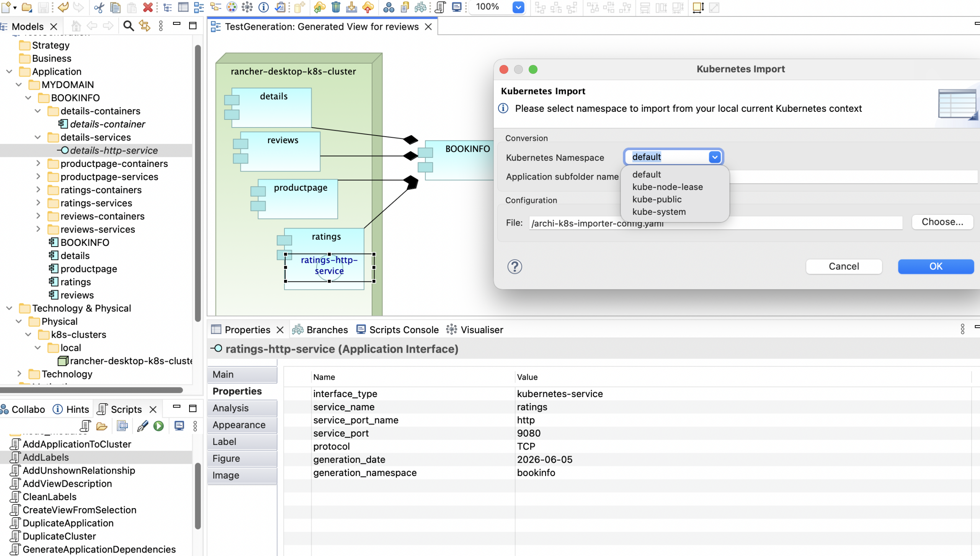Run the selected script with play icon
Viewport: 980px width, 556px height.
[x=158, y=426]
